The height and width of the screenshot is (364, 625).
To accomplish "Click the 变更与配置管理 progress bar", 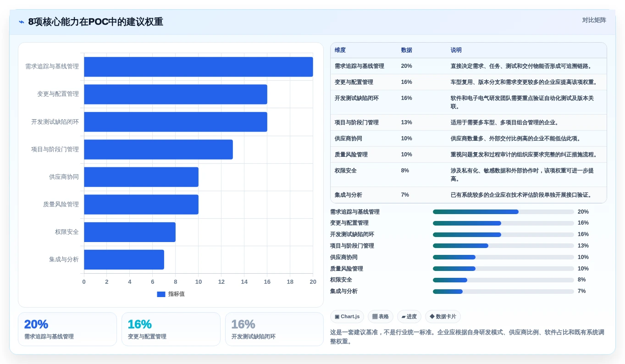I will 503,223.
